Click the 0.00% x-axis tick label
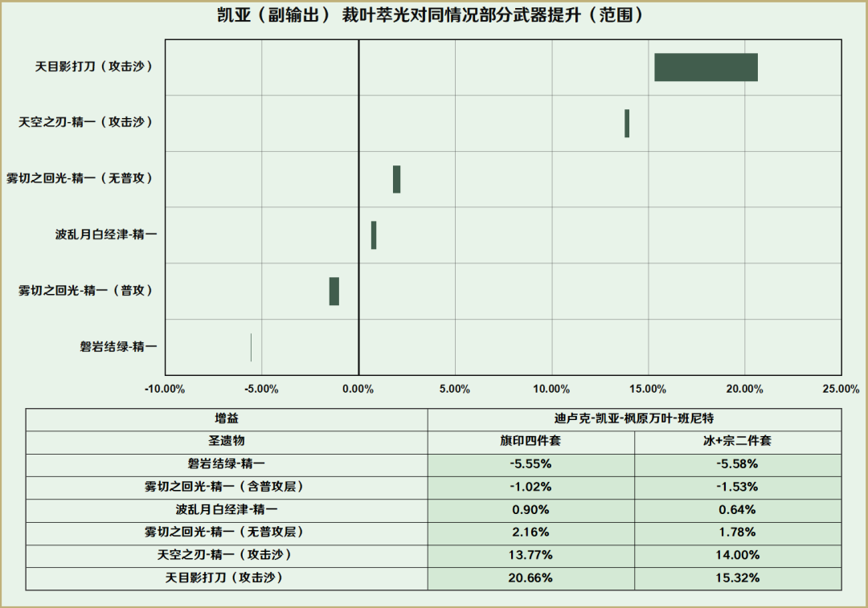 coord(358,389)
